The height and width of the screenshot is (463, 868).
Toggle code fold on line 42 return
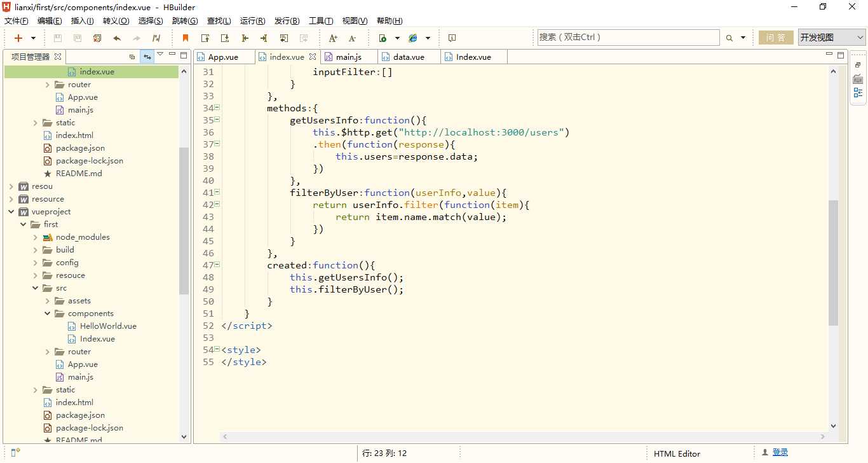[x=217, y=204]
